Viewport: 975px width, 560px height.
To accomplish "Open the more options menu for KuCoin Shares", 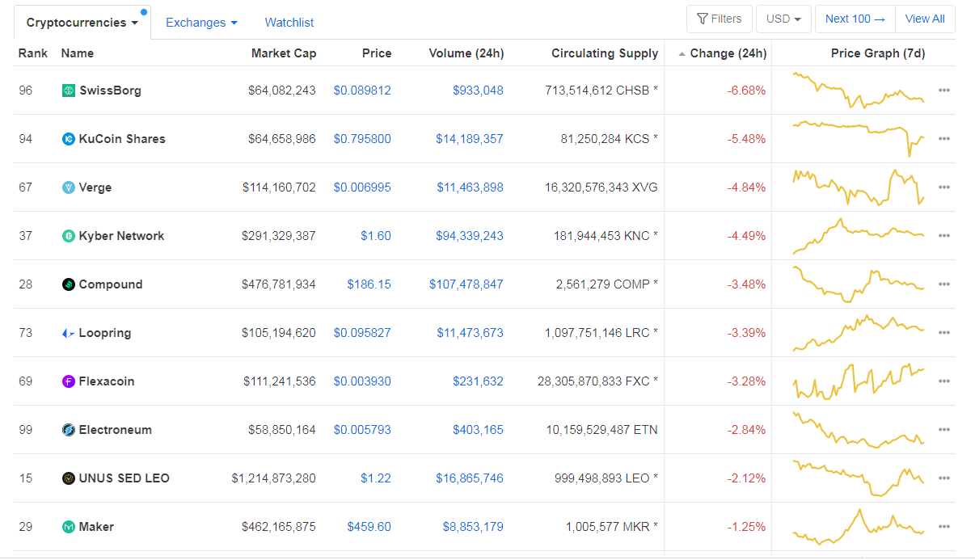I will pyautogui.click(x=943, y=139).
